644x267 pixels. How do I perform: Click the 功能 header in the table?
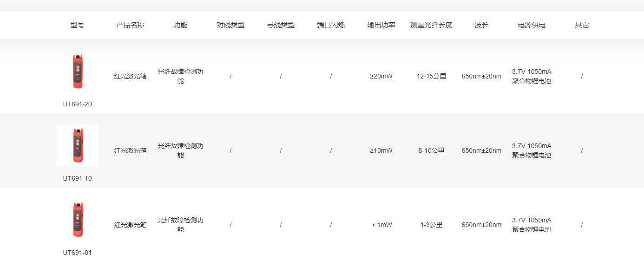click(x=180, y=25)
